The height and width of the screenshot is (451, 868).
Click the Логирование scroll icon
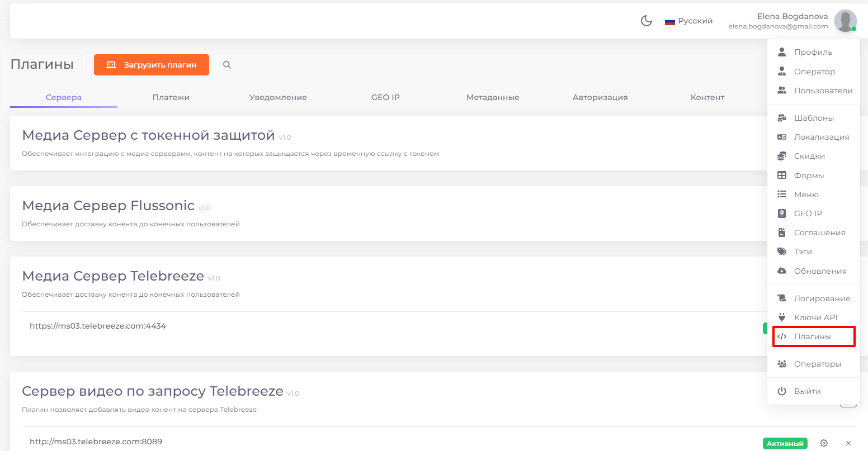(x=782, y=298)
